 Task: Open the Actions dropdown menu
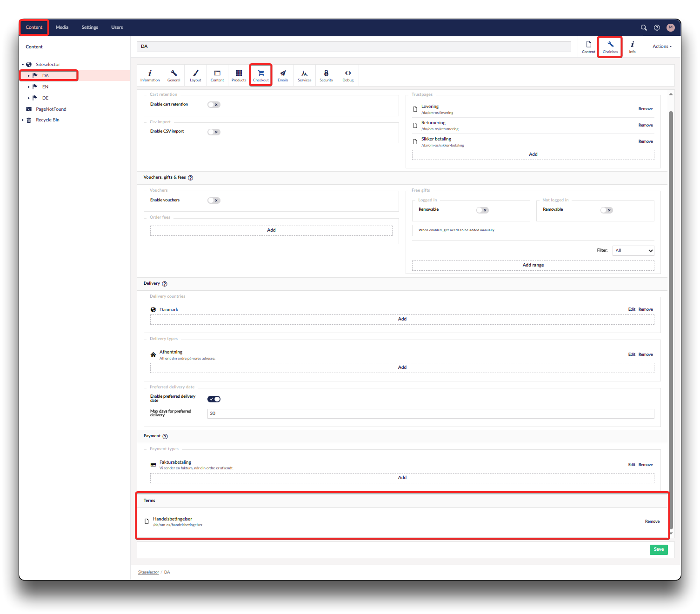(x=662, y=47)
